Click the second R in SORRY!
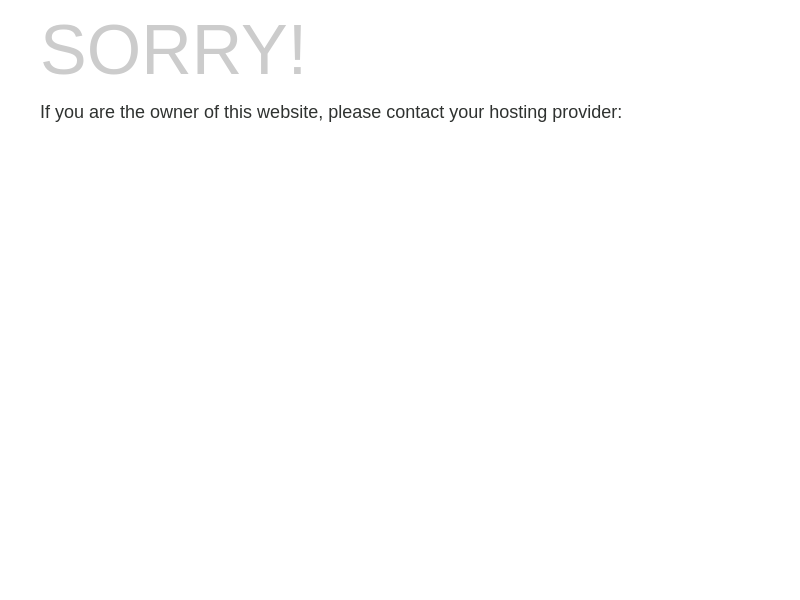Screen dimensions: 800x600 (217, 49)
